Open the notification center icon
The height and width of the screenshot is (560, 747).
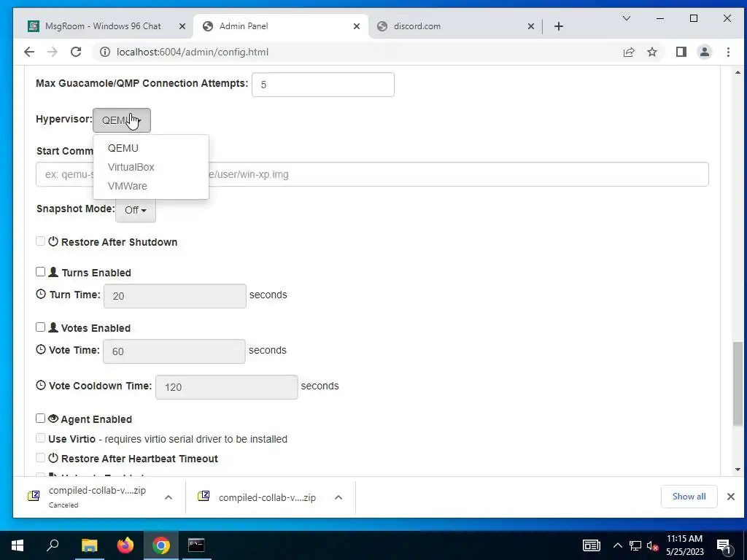click(724, 545)
